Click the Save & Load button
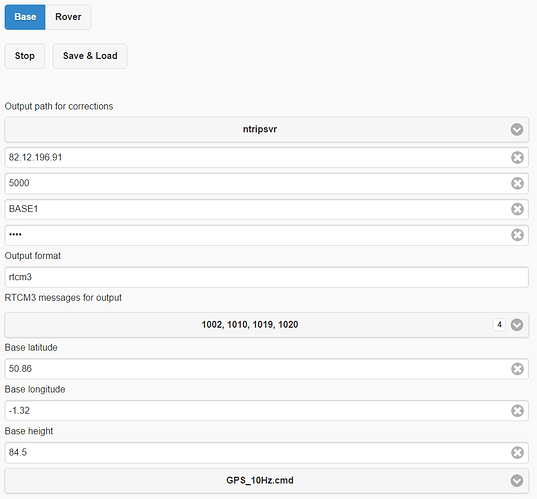Screen dimensions: 537x499 coord(90,56)
